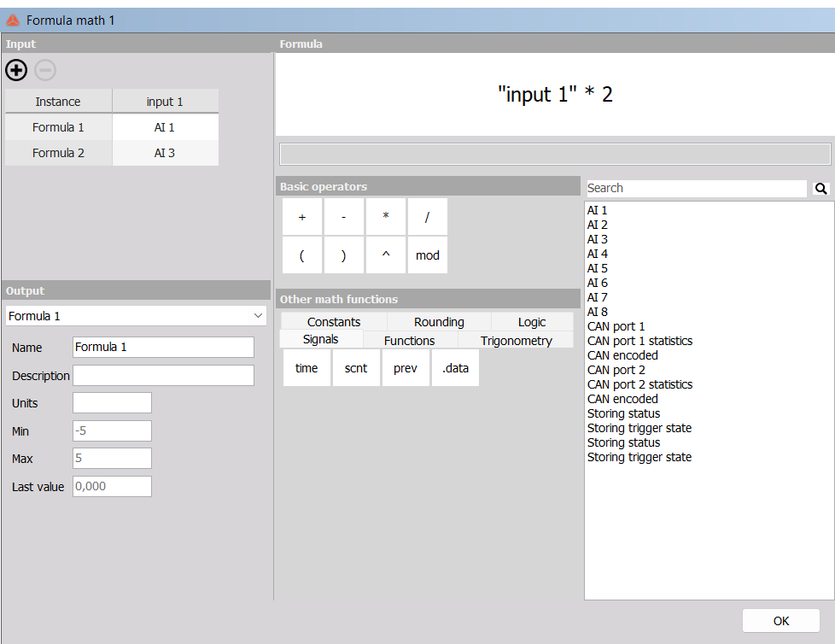Insert an opening parenthesis
The width and height of the screenshot is (835, 644).
click(x=302, y=255)
